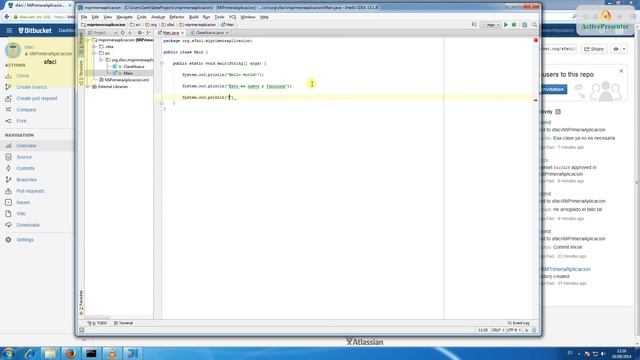Collapse the org.sfaci package node
This screenshot has height=360, width=640.
(x=101, y=60)
